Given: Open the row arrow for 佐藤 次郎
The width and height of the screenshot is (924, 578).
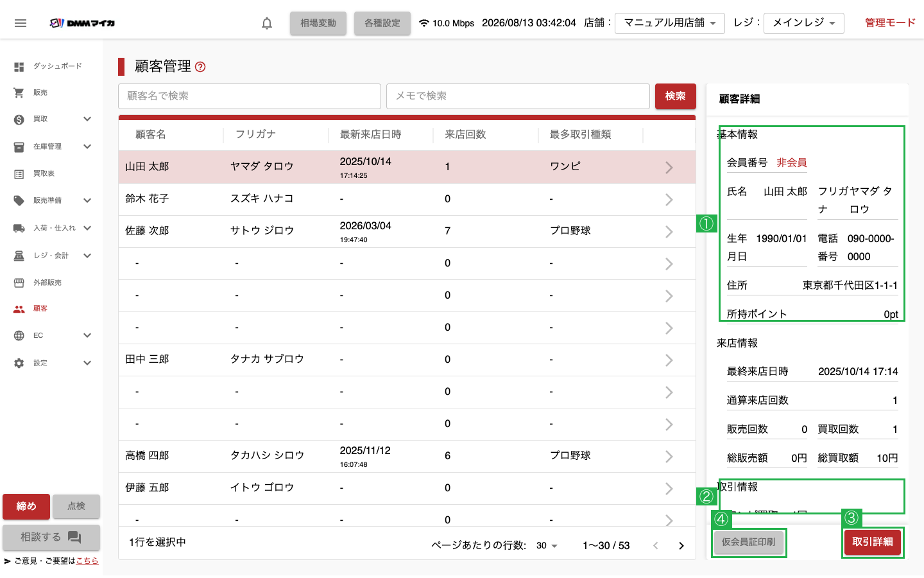Looking at the screenshot, I should 669,232.
